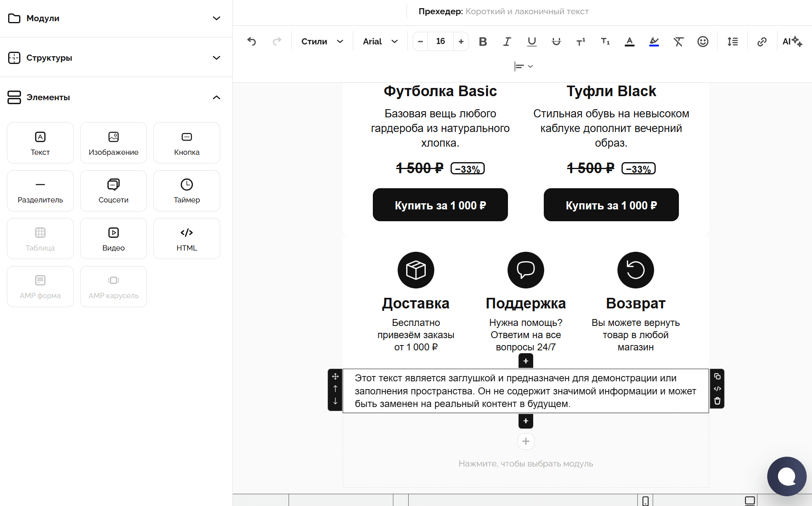812x506 pixels.
Task: Move the placeholder text block up
Action: tap(335, 389)
